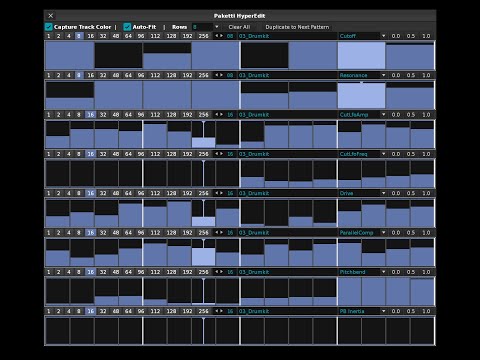
Task: Click the highlighted light-blue bar in the Resonance row
Action: click(x=361, y=96)
